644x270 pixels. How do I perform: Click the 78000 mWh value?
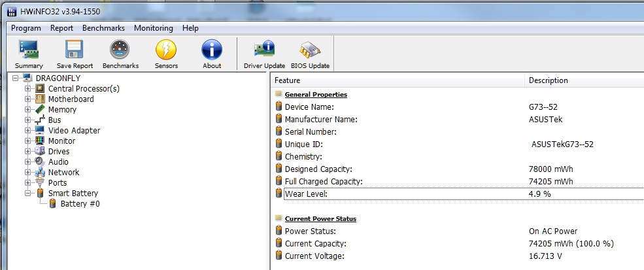551,169
